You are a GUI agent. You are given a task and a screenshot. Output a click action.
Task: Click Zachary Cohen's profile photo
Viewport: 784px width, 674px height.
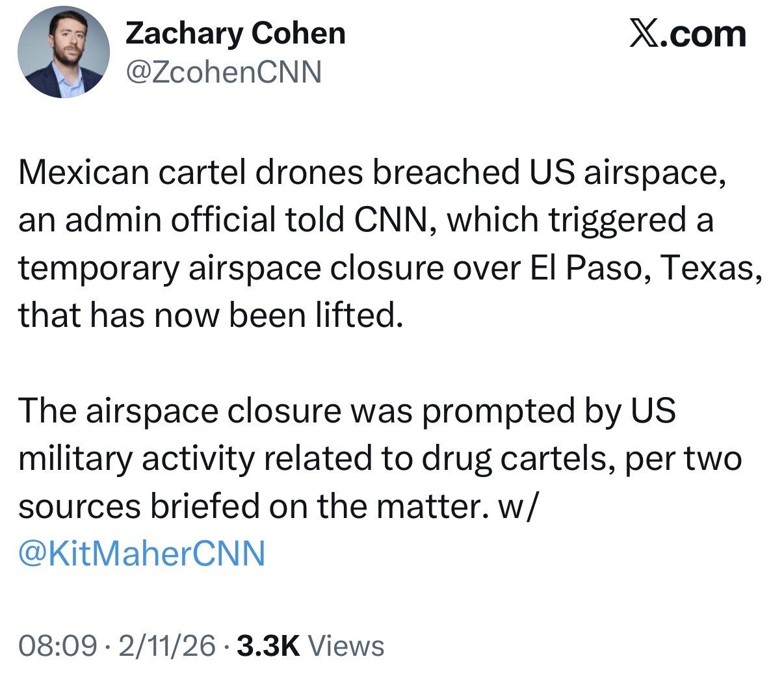click(x=63, y=52)
